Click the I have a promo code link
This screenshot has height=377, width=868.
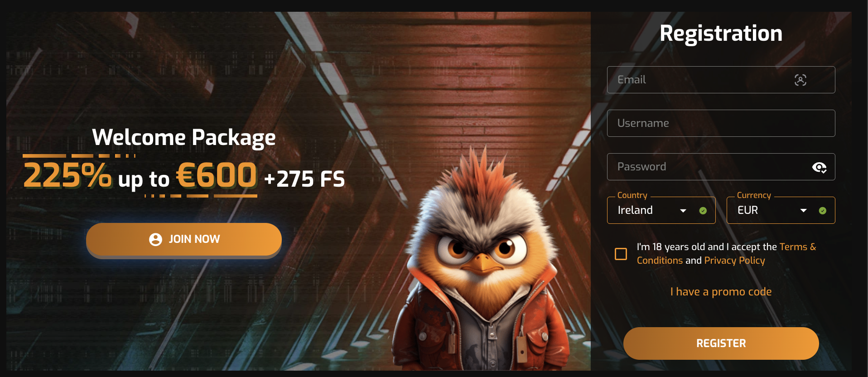[721, 292]
